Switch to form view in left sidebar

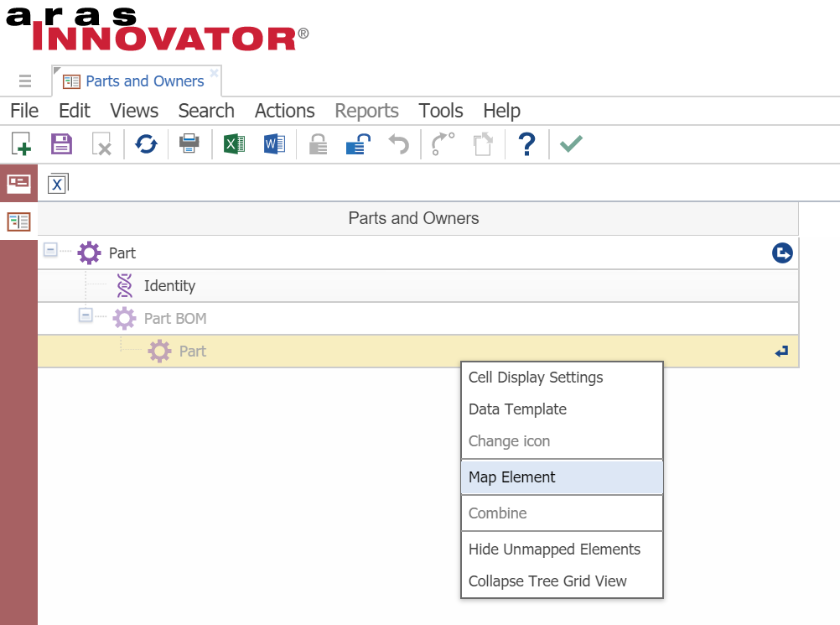(18, 183)
